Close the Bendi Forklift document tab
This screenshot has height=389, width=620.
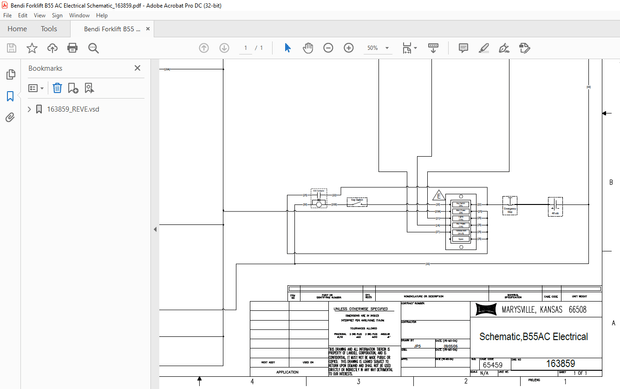(x=148, y=29)
